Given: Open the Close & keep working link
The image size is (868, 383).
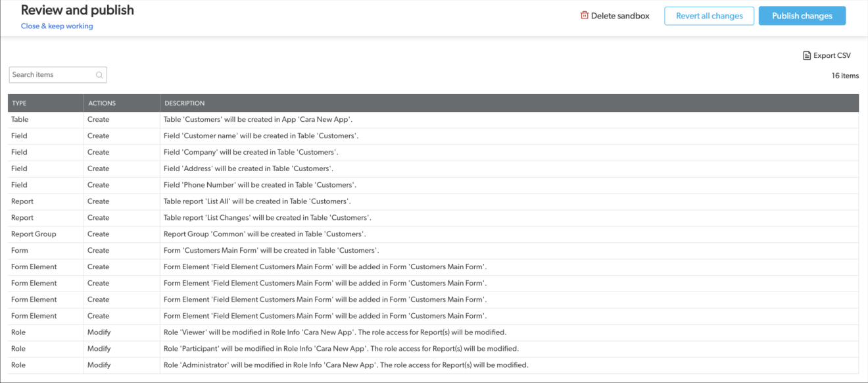Looking at the screenshot, I should pos(57,26).
